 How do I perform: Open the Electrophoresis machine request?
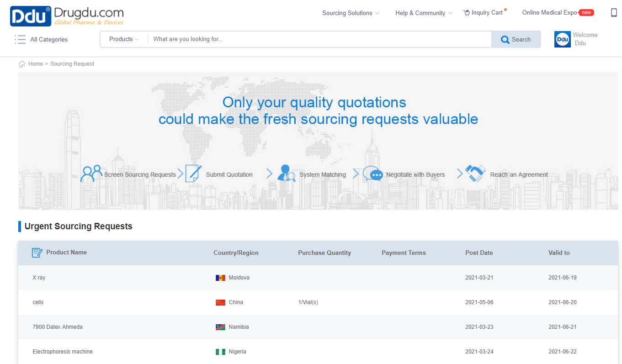[x=63, y=352]
